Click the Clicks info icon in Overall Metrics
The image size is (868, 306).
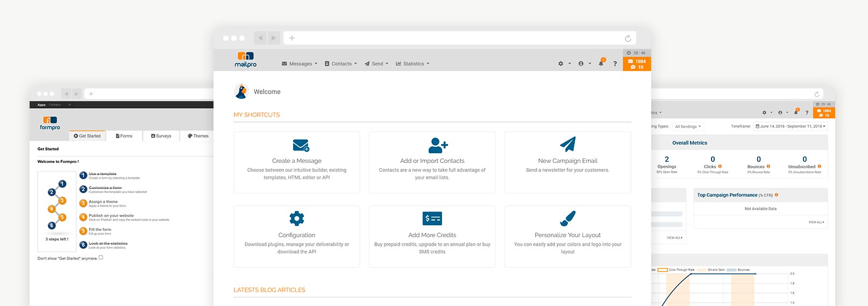(x=720, y=166)
